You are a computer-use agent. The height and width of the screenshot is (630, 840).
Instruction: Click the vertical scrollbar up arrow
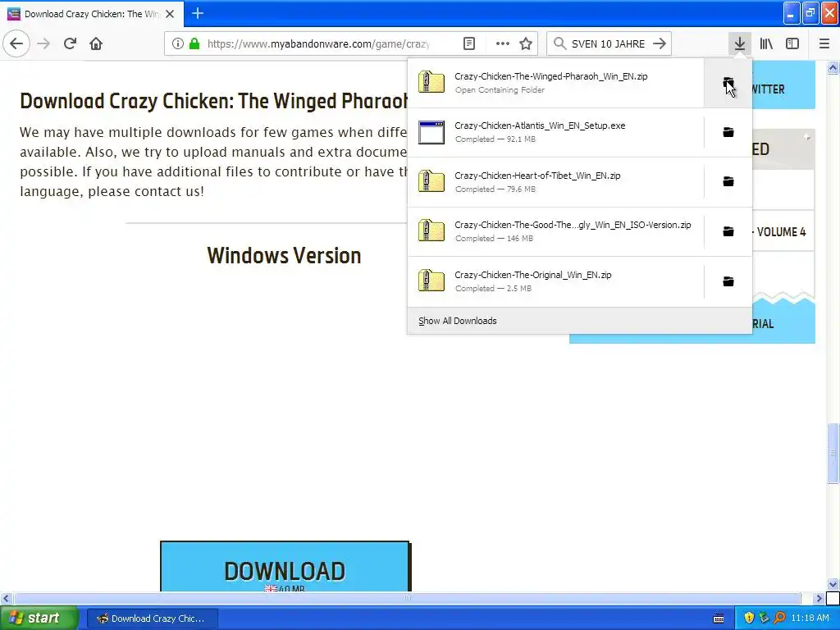(833, 67)
